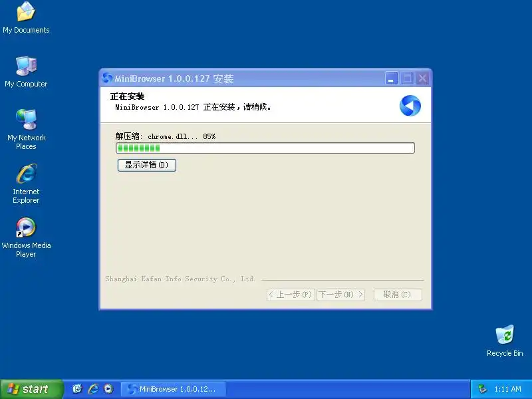Select the My Computer desktop icon

pos(26,72)
